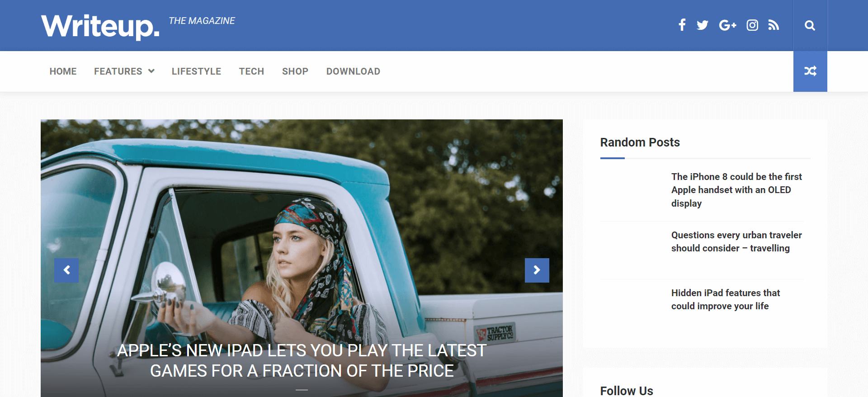868x397 pixels.
Task: Open the search magnifier in header
Action: click(810, 26)
